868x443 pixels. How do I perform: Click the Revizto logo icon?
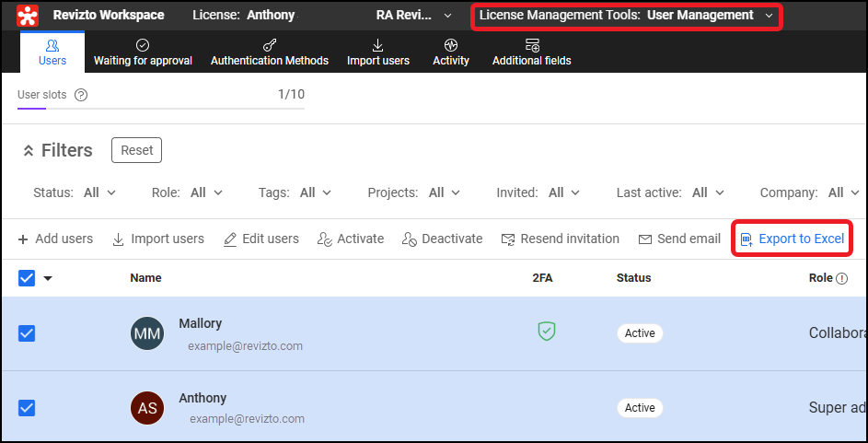click(29, 16)
